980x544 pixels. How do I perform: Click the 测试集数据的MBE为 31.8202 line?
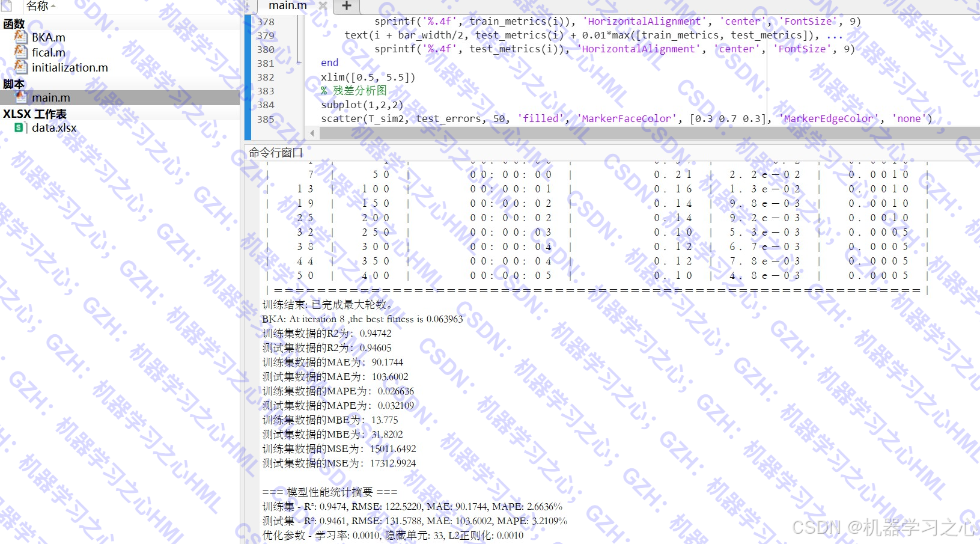click(332, 434)
